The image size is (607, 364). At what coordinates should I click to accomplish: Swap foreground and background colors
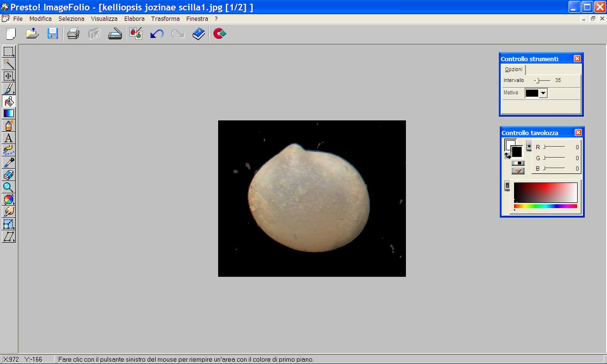click(507, 155)
